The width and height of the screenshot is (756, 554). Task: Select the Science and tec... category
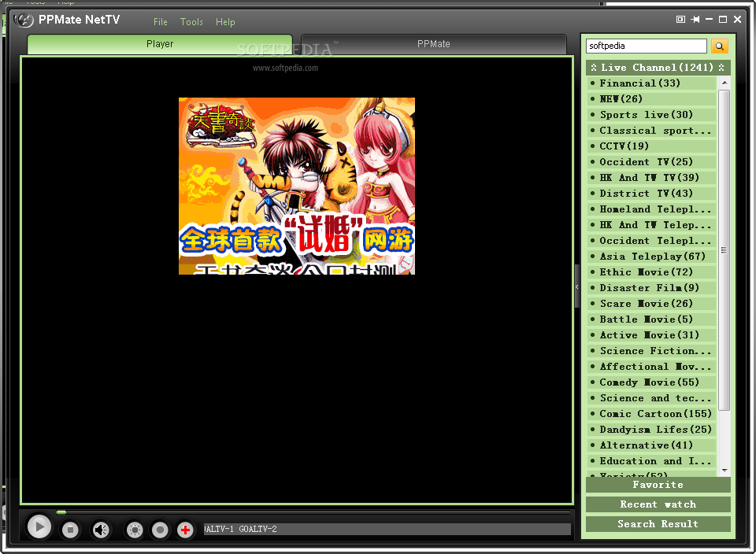pyautogui.click(x=652, y=398)
